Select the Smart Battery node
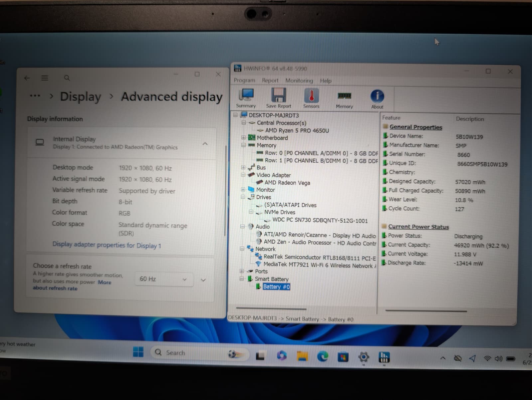 pos(272,279)
